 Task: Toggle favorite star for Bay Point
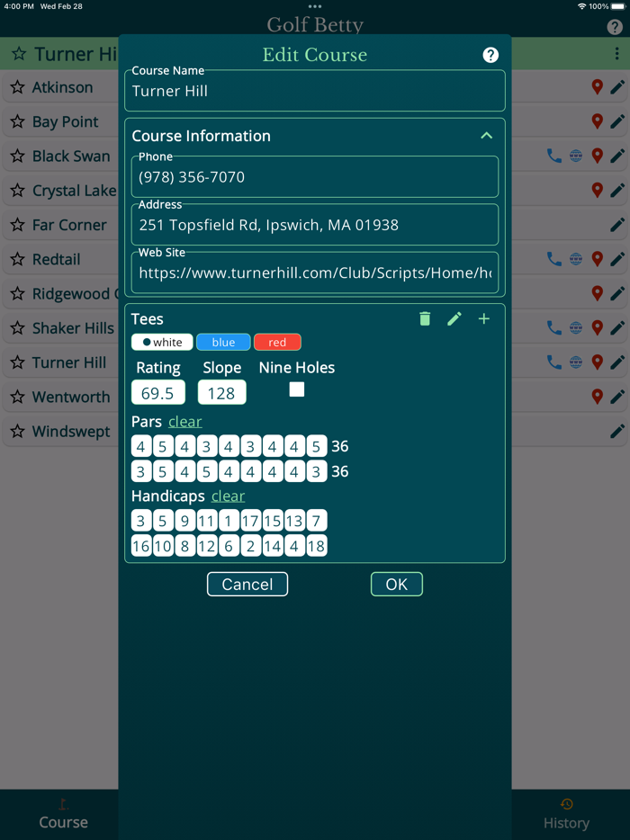coord(18,121)
